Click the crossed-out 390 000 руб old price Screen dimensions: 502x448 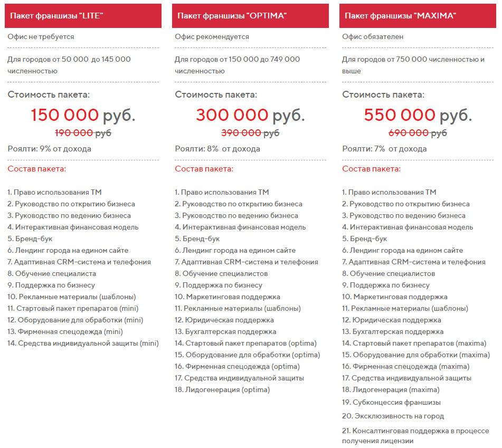(x=250, y=133)
